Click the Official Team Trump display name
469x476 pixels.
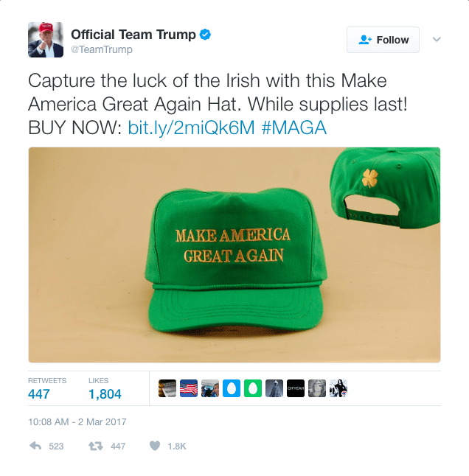[x=133, y=35]
